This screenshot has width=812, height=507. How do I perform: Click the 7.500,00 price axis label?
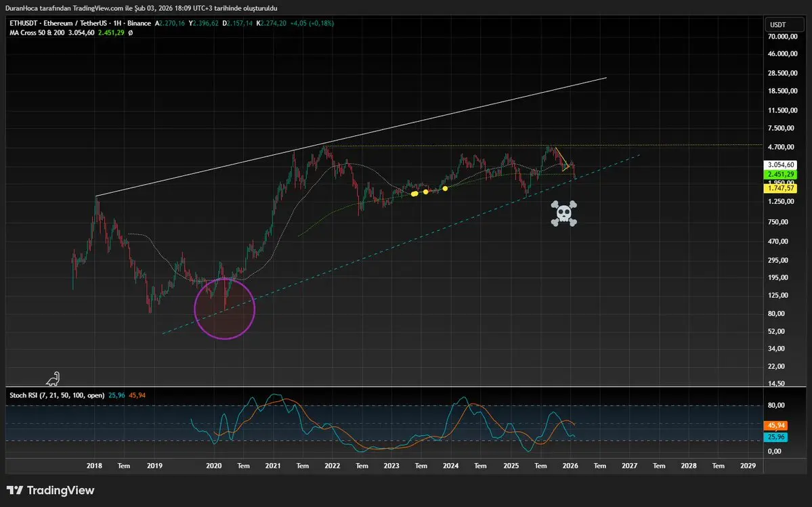coord(781,129)
